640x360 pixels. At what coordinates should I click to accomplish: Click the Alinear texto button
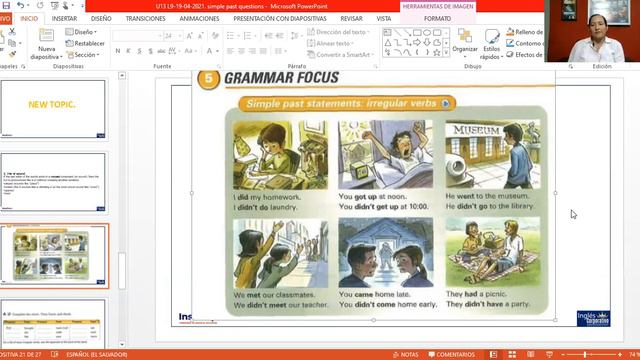(x=331, y=43)
